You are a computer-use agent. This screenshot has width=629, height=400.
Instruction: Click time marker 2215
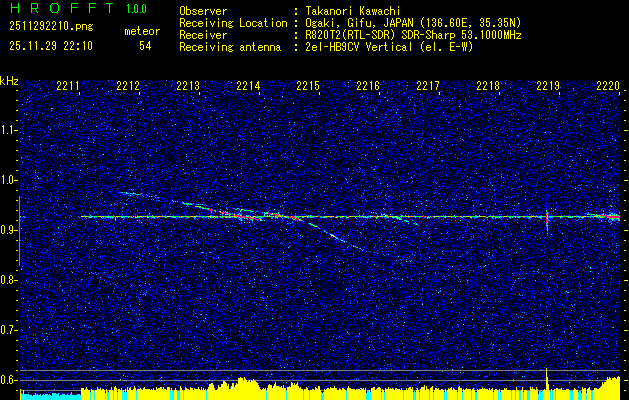308,85
